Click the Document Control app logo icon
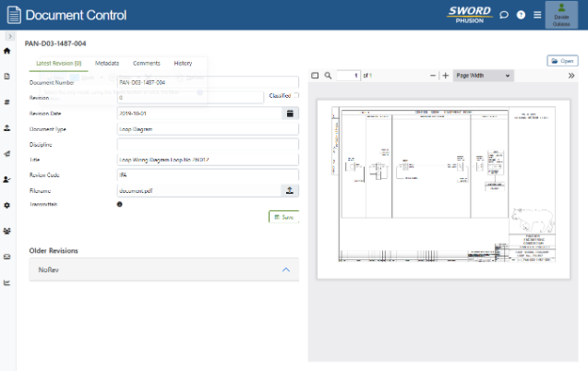This screenshot has height=371, width=588. point(14,15)
